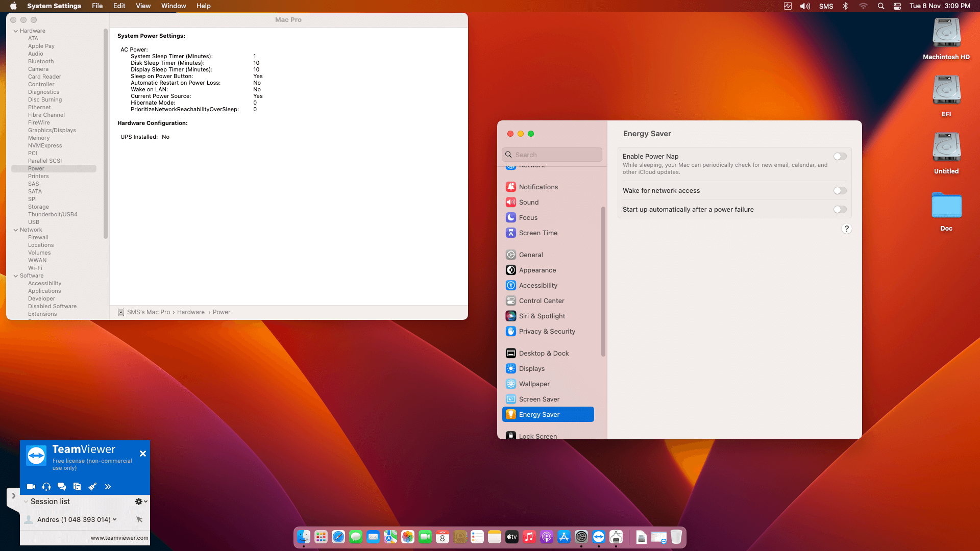This screenshot has width=980, height=551.
Task: Select Thunderbolt/USB4 in the Hardware tree
Action: tap(53, 215)
